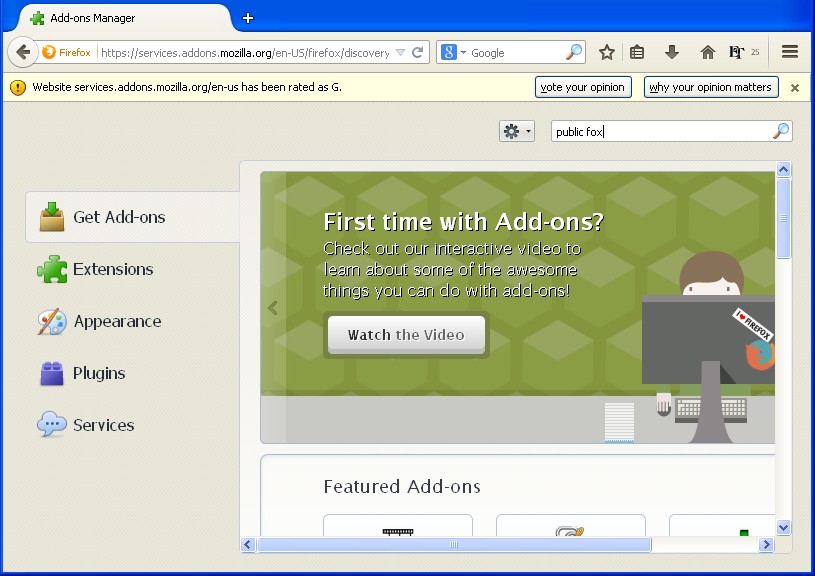Viewport: 815px width, 576px height.
Task: Open the gear tools dropdown for add-ons
Action: (517, 132)
